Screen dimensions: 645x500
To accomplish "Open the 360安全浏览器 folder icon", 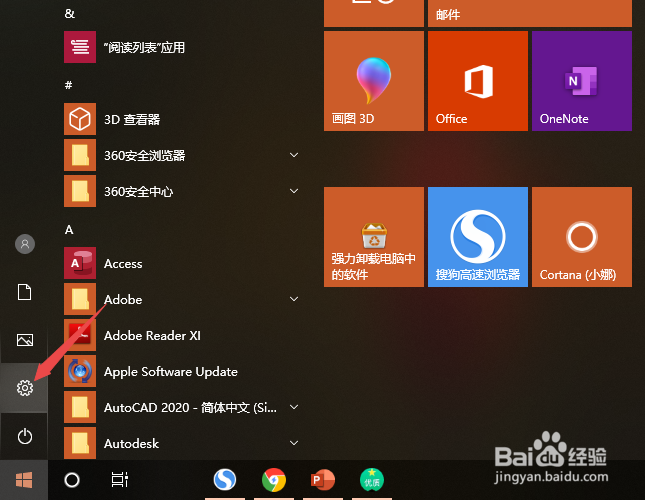I will (x=80, y=155).
